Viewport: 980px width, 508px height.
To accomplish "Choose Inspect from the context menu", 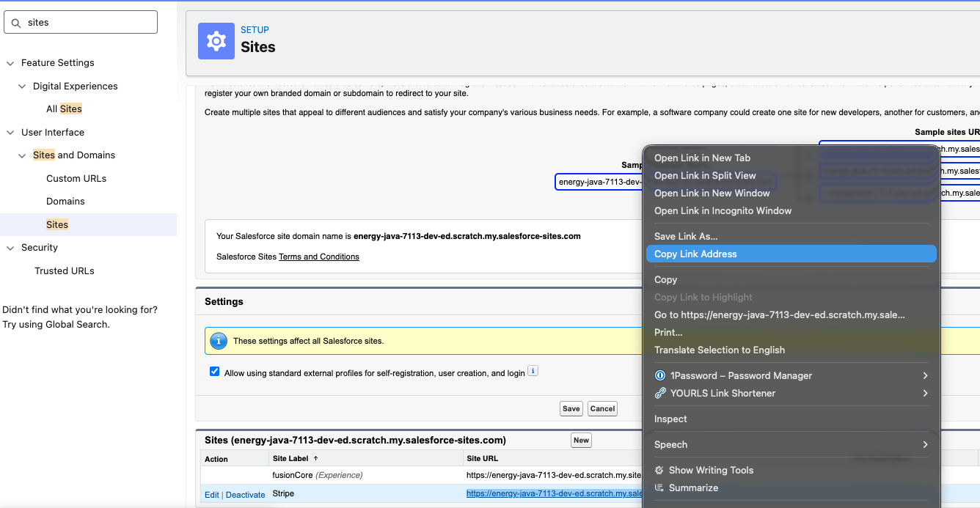I will 791,419.
